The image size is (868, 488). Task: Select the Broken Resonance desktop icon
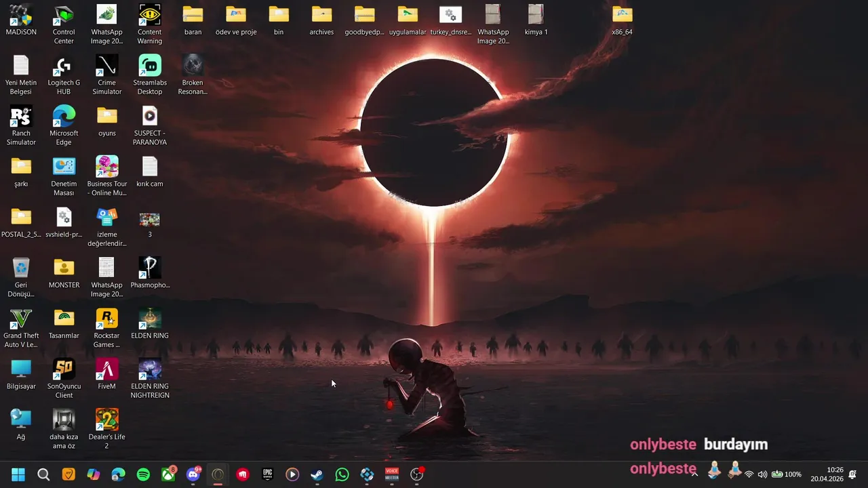[193, 76]
